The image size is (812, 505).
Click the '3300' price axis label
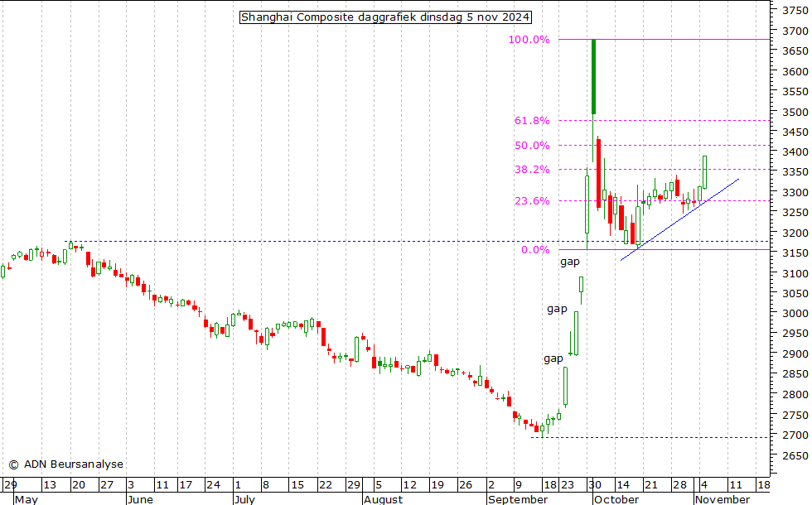click(x=795, y=192)
